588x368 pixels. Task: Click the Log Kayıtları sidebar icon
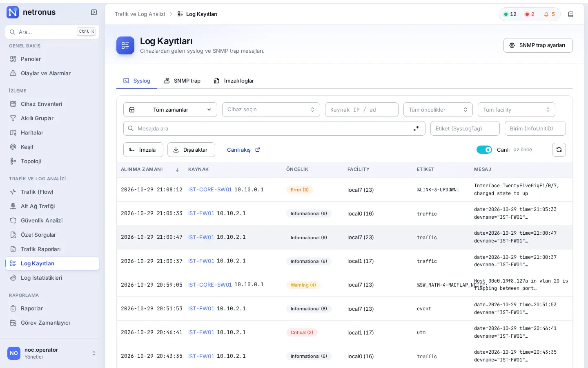coord(13,263)
